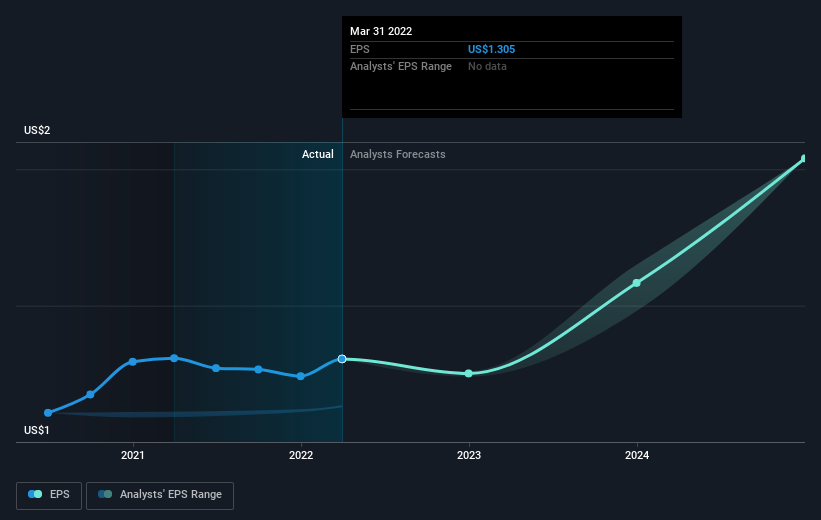This screenshot has width=821, height=520.
Task: Click the No data text in tooltip
Action: (487, 67)
